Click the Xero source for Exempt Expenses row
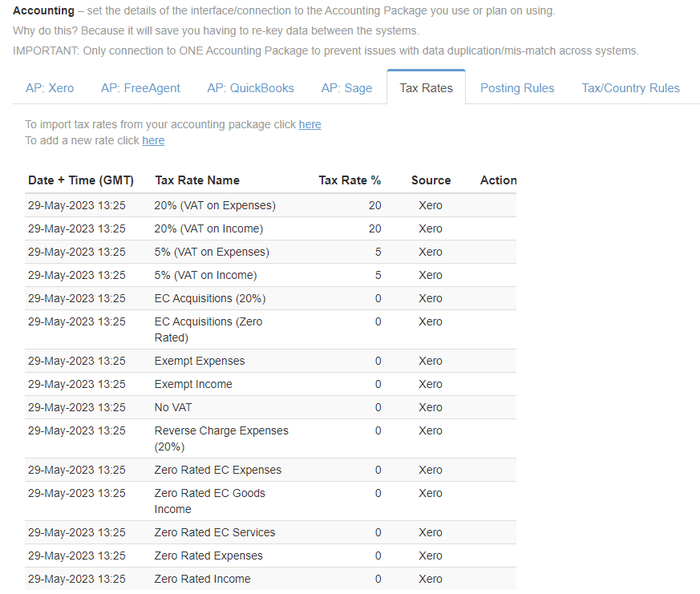Image resolution: width=700 pixels, height=594 pixels. pos(431,361)
